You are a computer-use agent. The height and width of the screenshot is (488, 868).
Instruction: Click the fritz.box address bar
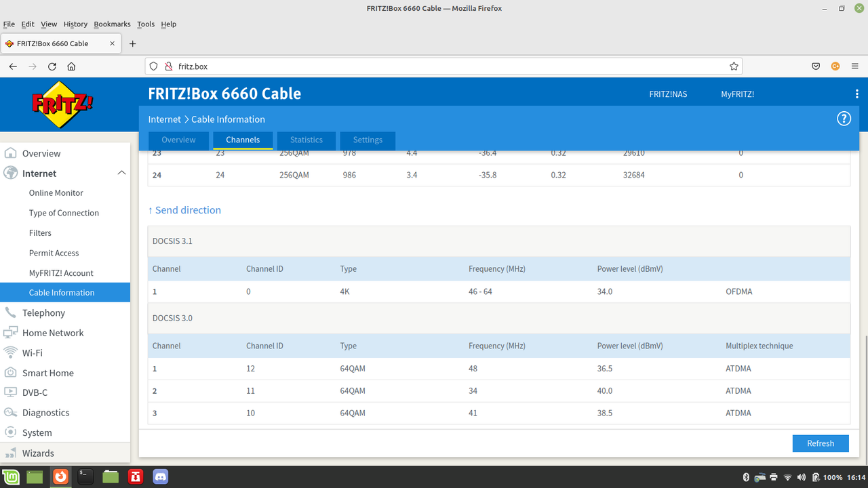coord(443,66)
